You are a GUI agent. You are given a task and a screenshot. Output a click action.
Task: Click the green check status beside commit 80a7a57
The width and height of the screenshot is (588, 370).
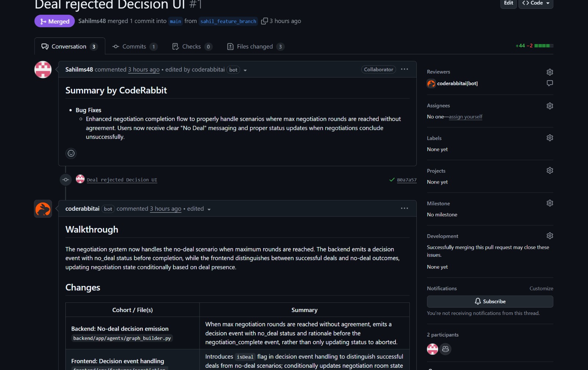pyautogui.click(x=392, y=180)
